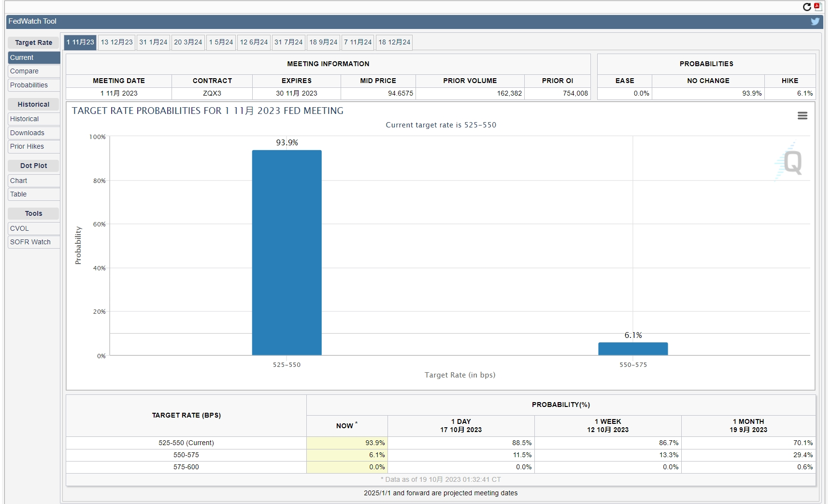This screenshot has width=832, height=504.
Task: Select the 31 7月24 meeting tab
Action: point(288,42)
